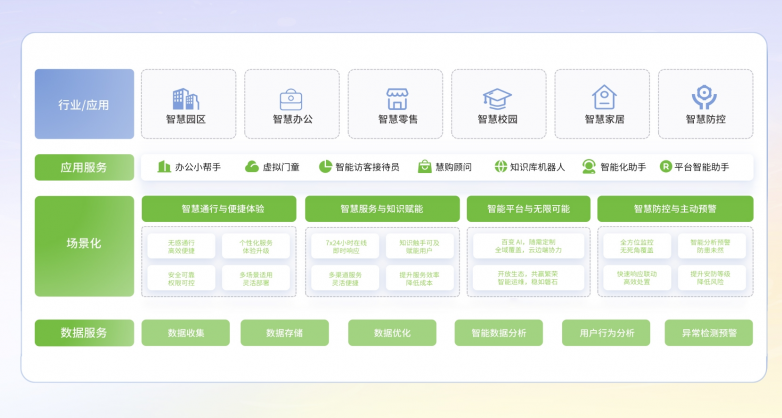Open the 智慧零售 storefront icon
The image size is (782, 418).
pos(397,98)
